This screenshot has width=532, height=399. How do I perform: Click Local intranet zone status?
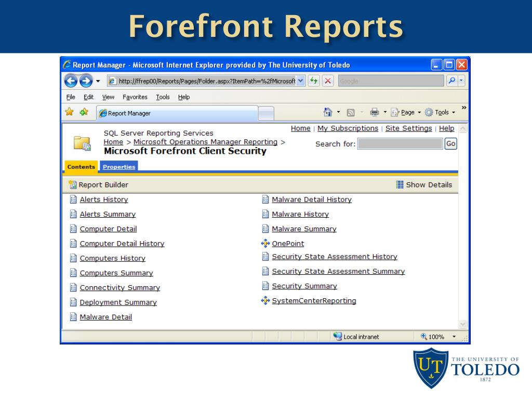(x=356, y=337)
